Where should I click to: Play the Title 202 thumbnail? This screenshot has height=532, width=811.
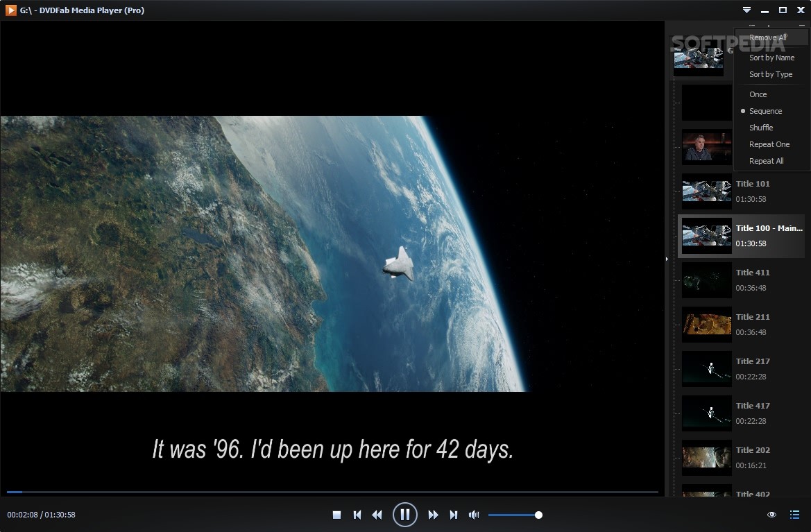[706, 458]
